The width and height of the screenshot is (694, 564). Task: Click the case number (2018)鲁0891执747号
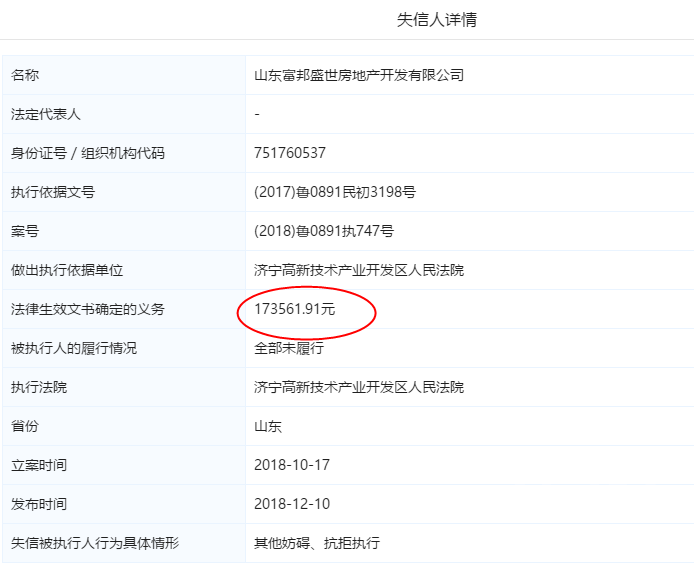pyautogui.click(x=324, y=231)
